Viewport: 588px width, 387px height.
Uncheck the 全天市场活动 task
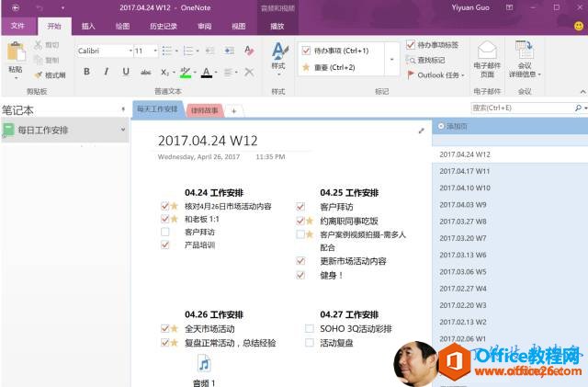click(164, 328)
